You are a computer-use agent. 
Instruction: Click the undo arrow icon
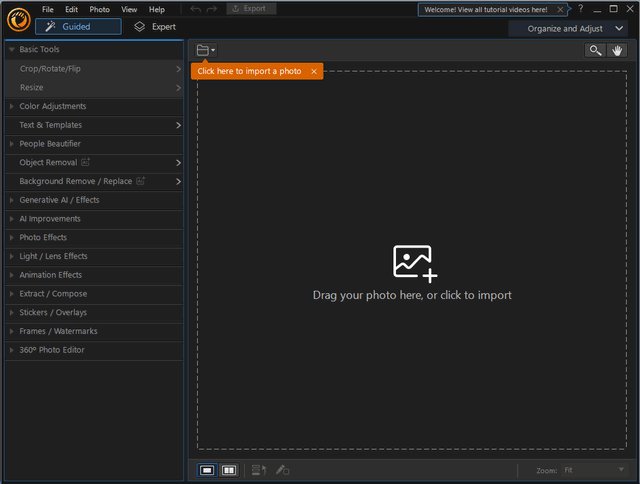click(x=196, y=9)
